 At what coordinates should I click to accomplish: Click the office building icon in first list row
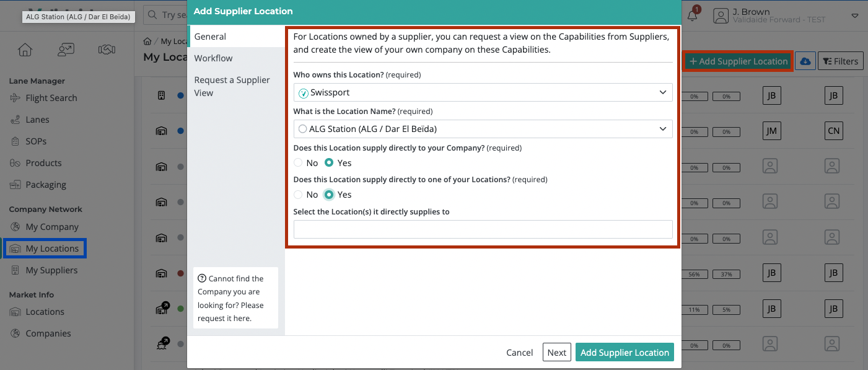(x=161, y=95)
